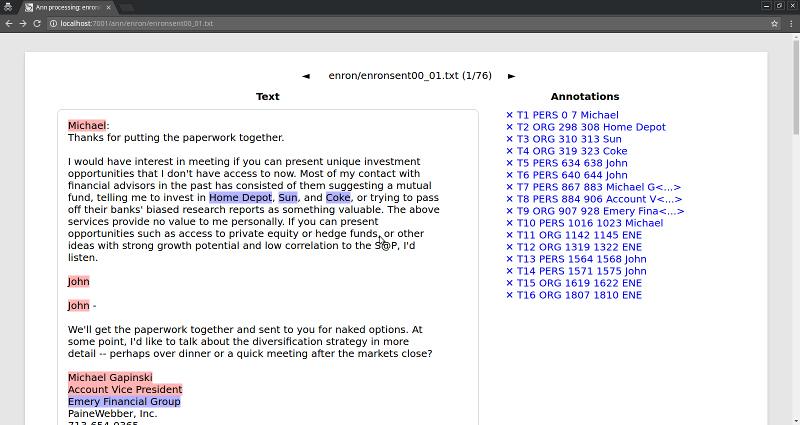Delete annotation T12 ORG 1319 1322 ENE with its ×

(x=509, y=247)
